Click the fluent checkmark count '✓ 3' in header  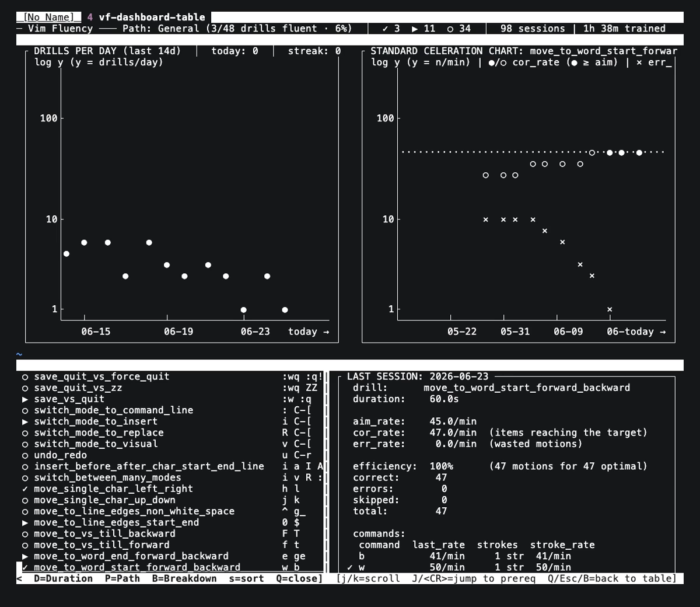pos(391,29)
